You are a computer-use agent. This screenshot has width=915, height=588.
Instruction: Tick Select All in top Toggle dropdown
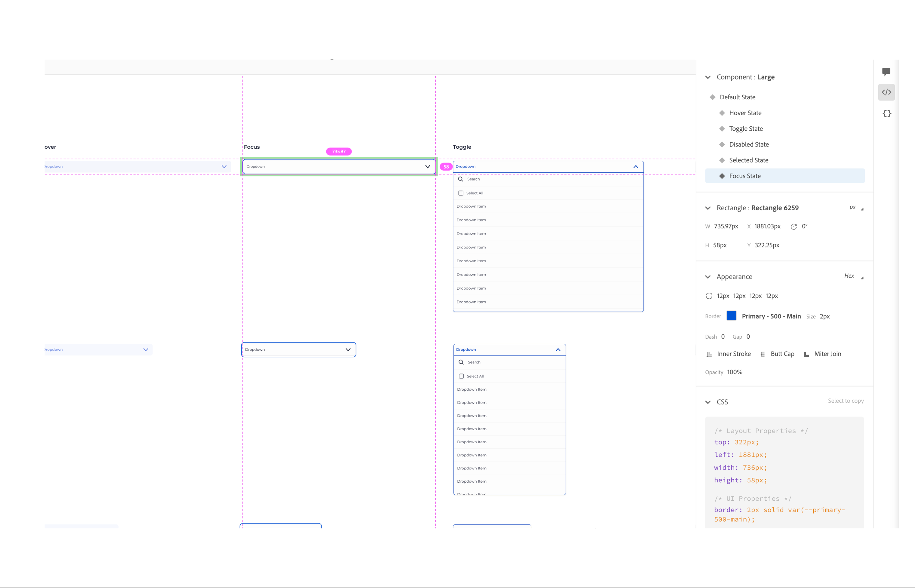pos(461,193)
